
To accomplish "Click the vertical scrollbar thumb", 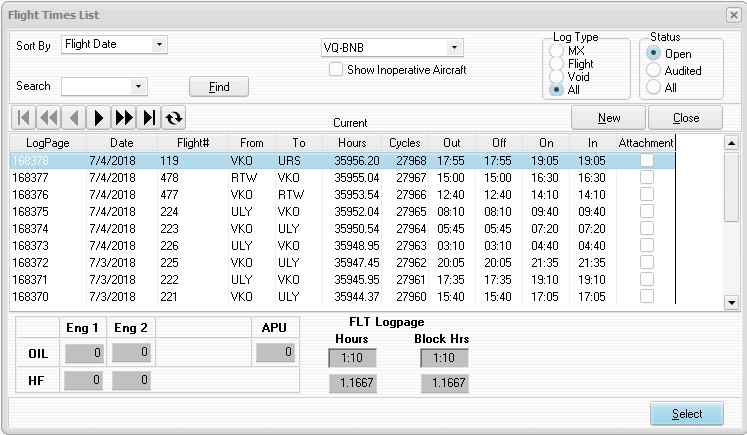I will pos(731,187).
